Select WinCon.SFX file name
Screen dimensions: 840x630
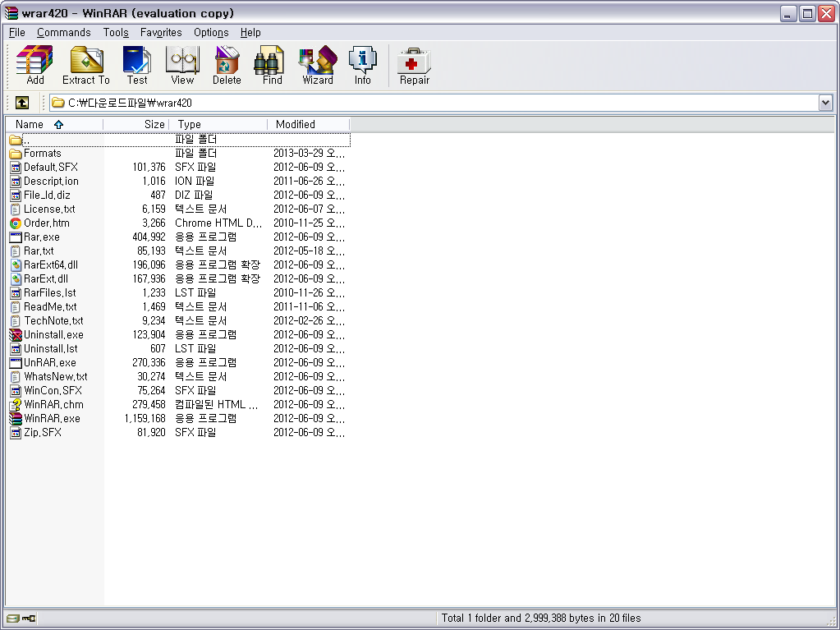53,390
